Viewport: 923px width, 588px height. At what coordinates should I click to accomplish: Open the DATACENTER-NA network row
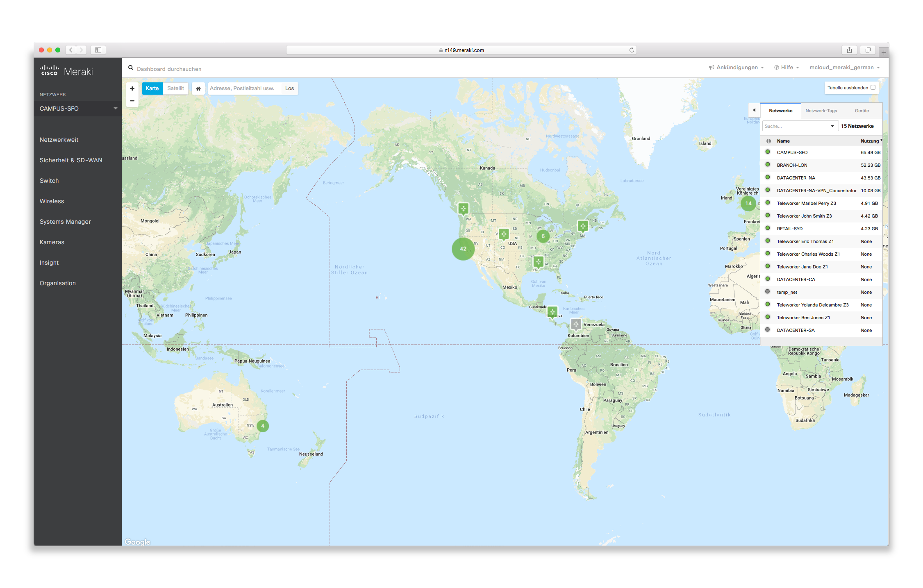821,178
